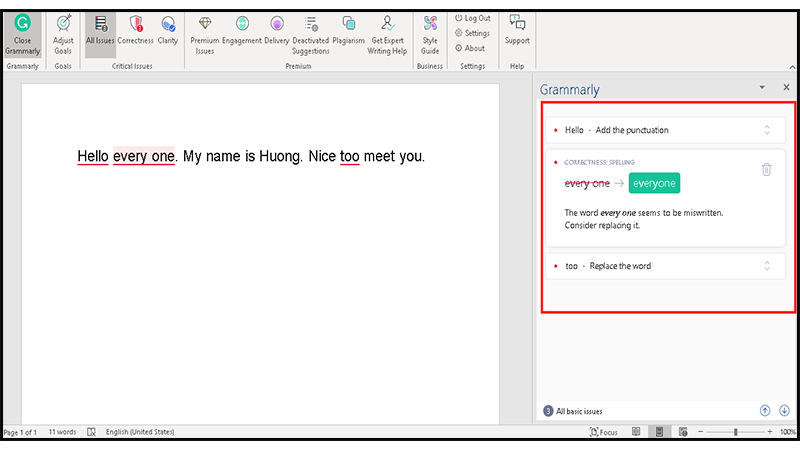Image resolution: width=800 pixels, height=450 pixels.
Task: Change language 'English (United States)'
Action: tap(140, 432)
